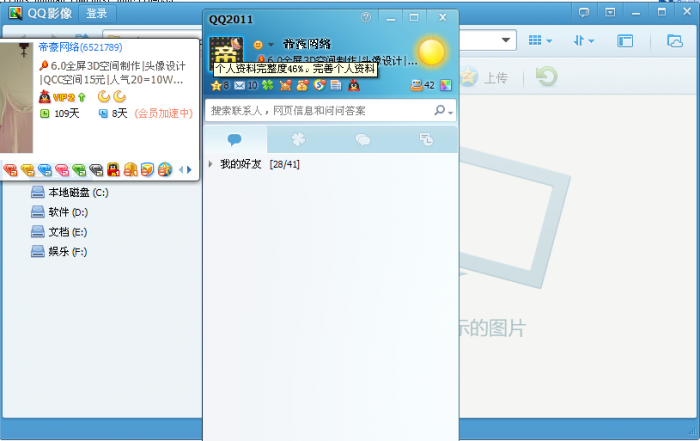Click the black diamond service icon
The height and width of the screenshot is (441, 700).
tap(96, 170)
